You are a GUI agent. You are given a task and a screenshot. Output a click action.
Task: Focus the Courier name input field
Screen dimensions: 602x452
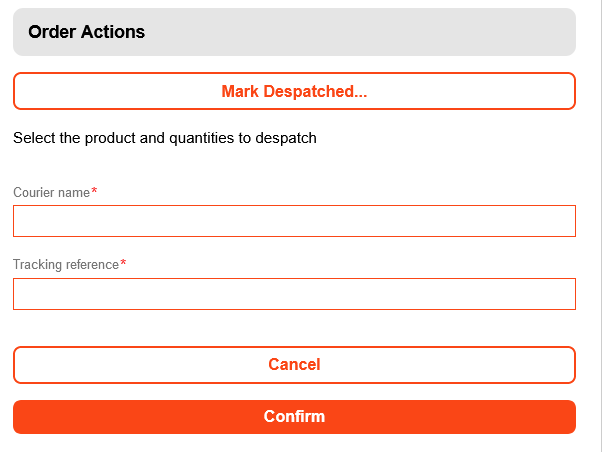coord(294,221)
